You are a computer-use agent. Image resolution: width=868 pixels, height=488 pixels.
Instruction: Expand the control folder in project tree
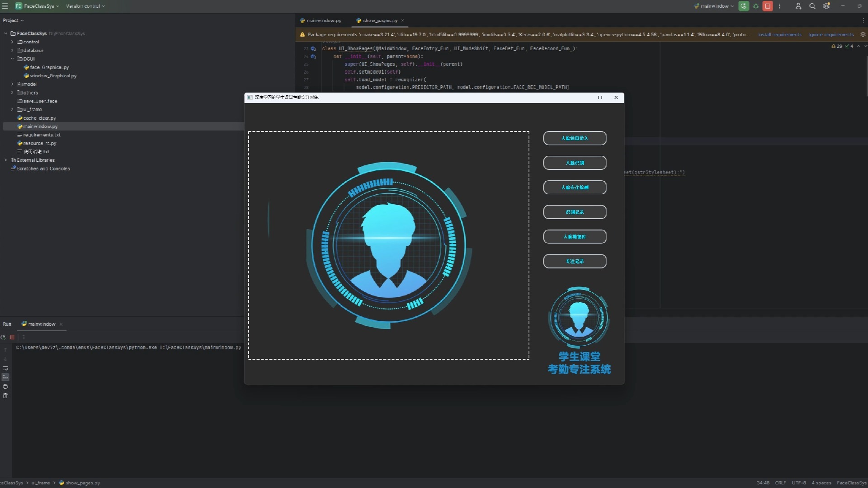tap(12, 42)
